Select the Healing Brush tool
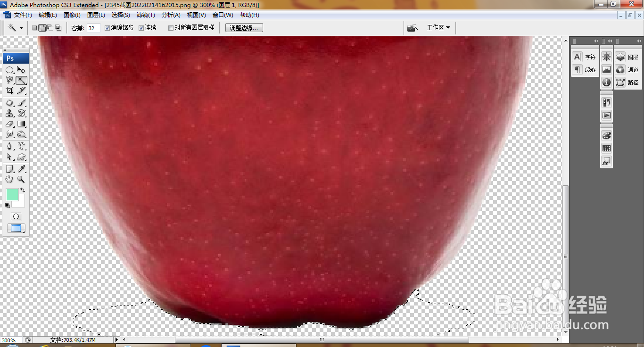This screenshot has width=644, height=347. coord(9,103)
